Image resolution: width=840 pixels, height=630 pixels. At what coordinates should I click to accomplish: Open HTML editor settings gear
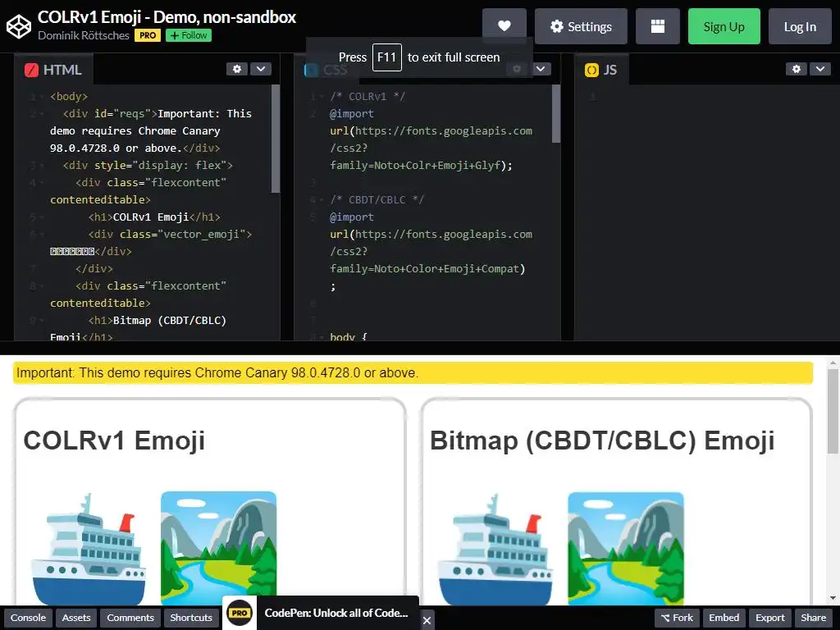click(x=237, y=69)
